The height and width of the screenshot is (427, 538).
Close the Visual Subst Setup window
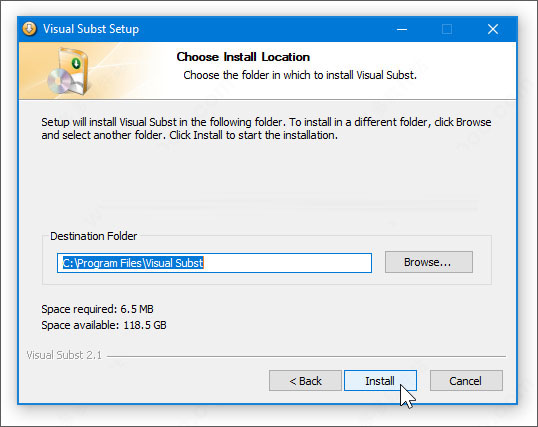point(493,30)
